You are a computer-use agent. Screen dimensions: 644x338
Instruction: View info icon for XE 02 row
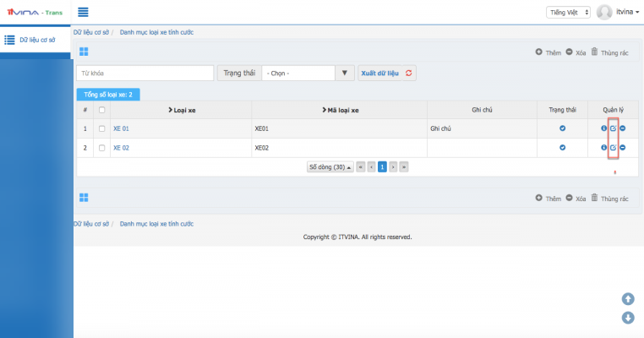point(604,148)
